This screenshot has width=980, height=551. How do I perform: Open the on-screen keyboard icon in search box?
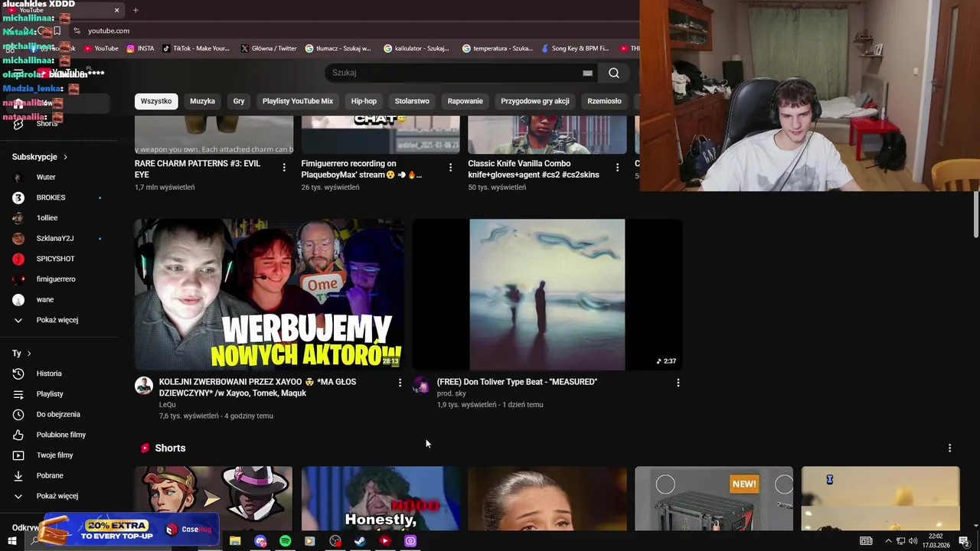pos(587,73)
